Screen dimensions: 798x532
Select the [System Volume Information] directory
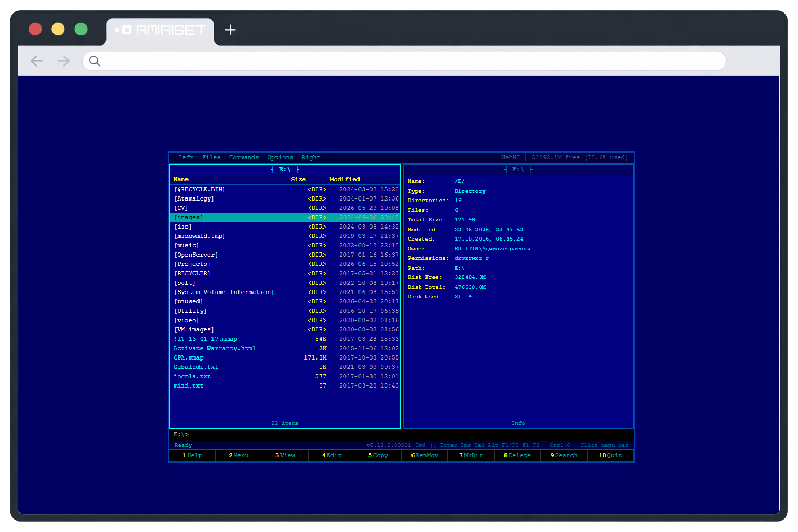(285, 292)
